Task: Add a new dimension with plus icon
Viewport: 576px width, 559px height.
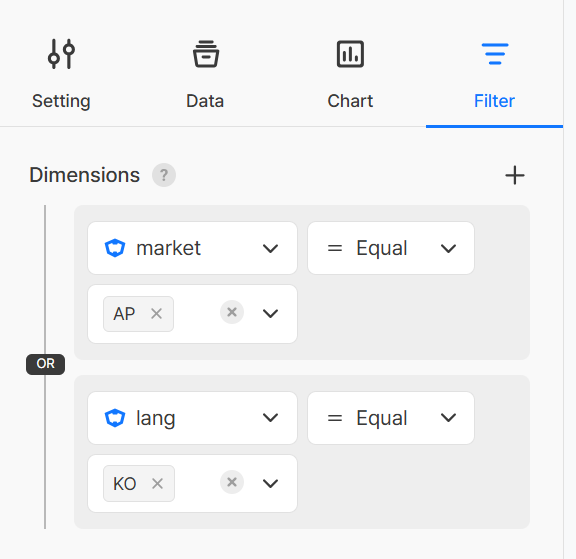Action: pos(515,175)
